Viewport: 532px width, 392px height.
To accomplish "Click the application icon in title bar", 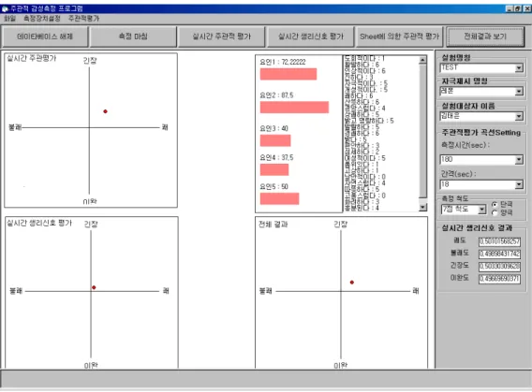I will [5, 8].
